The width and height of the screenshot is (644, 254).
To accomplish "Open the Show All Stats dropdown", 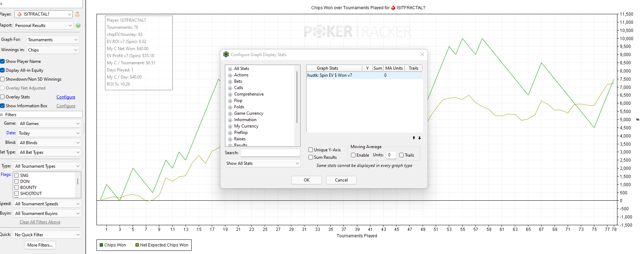I will pos(263,163).
